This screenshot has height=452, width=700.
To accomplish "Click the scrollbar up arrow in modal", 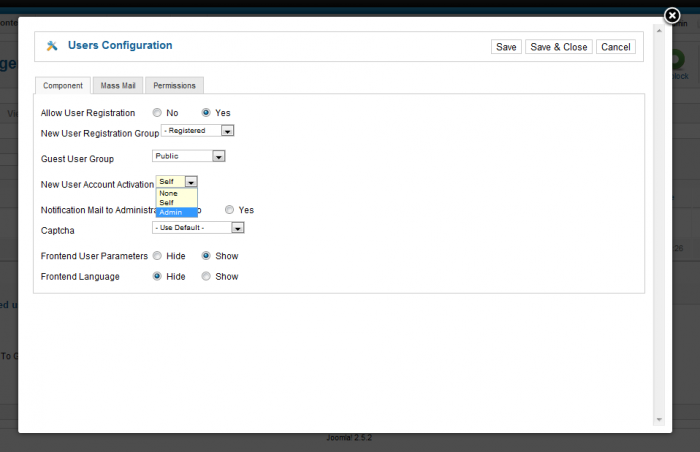I will click(659, 31).
